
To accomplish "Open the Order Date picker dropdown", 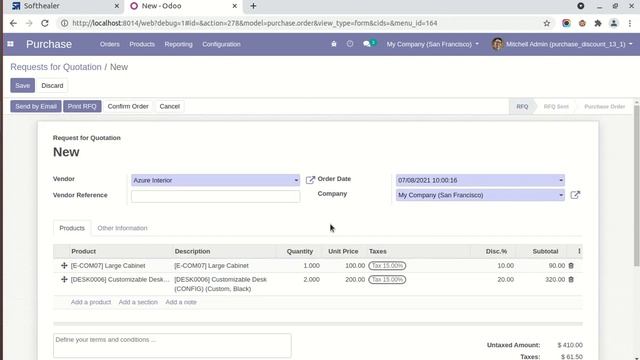I will tap(561, 180).
